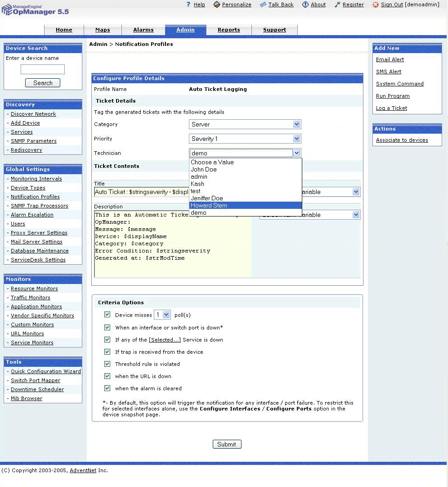Click the AdventNet footer link
The height and width of the screenshot is (487, 448).
pyautogui.click(x=83, y=470)
